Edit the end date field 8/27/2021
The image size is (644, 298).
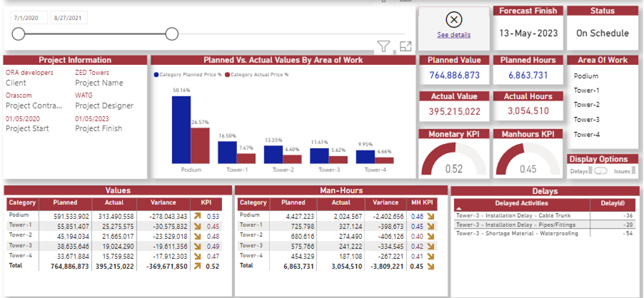69,18
